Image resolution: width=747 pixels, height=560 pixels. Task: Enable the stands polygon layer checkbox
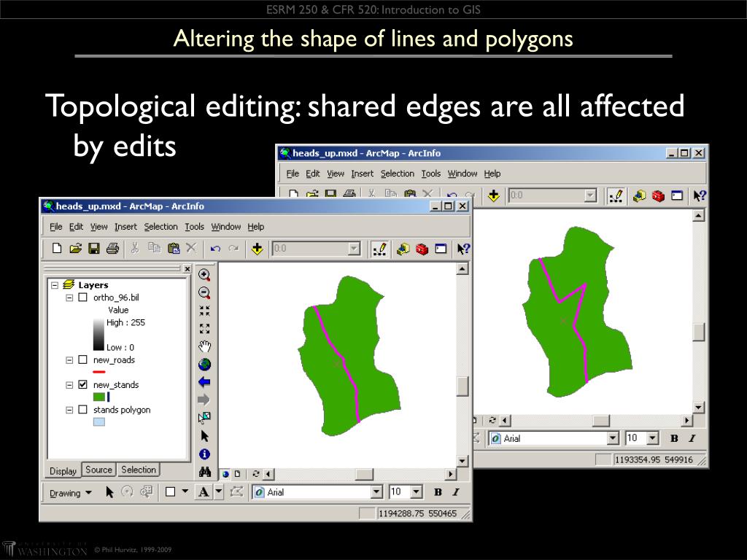(x=83, y=410)
